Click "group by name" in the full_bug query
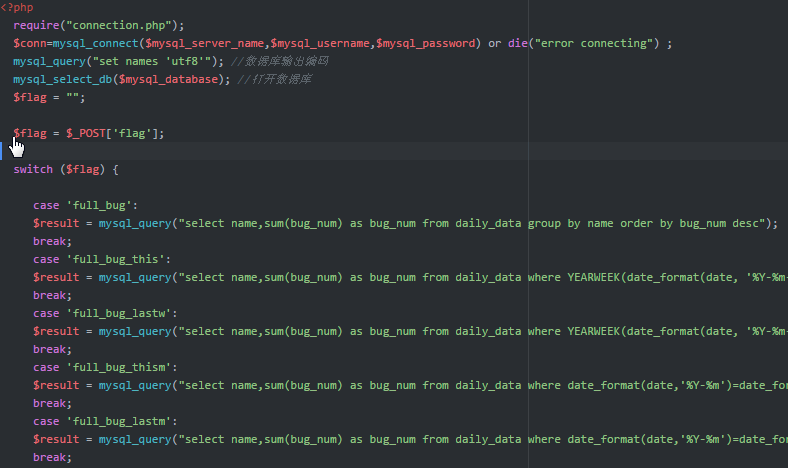Screen dimensions: 788x468 click(570, 223)
